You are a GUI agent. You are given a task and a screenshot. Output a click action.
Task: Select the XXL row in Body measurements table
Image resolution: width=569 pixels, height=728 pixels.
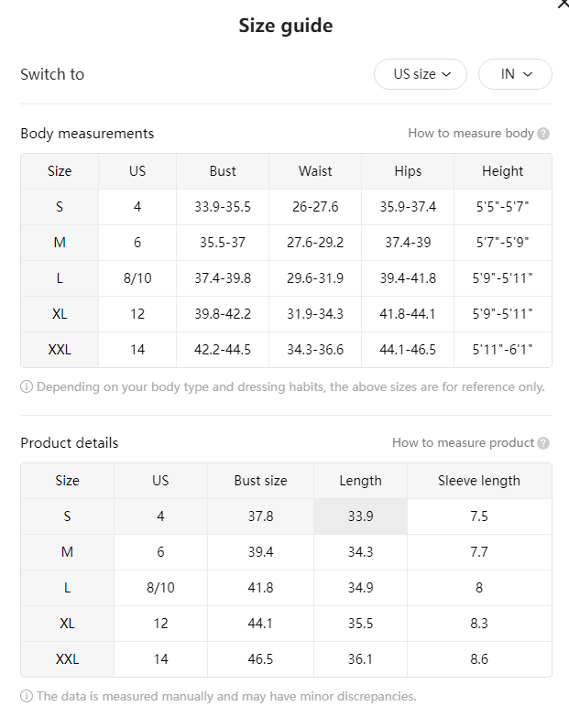click(286, 350)
